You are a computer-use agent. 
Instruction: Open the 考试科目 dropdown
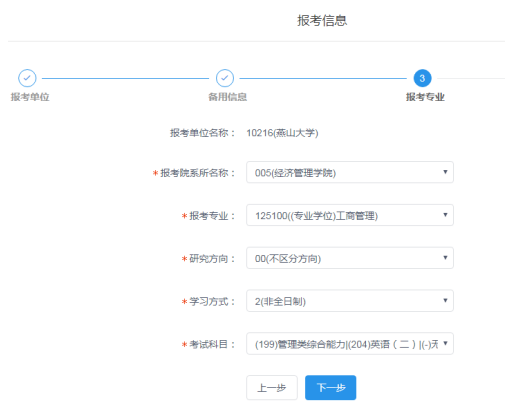(x=350, y=344)
